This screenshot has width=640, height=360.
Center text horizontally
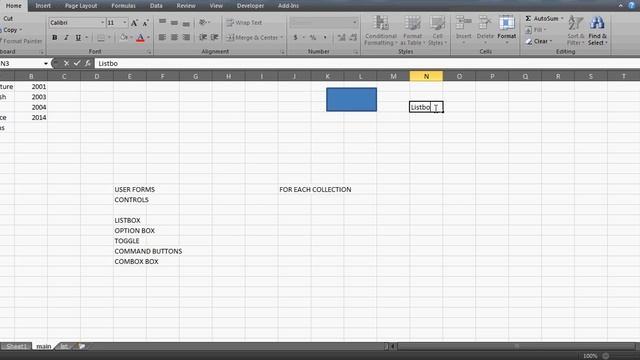point(174,38)
